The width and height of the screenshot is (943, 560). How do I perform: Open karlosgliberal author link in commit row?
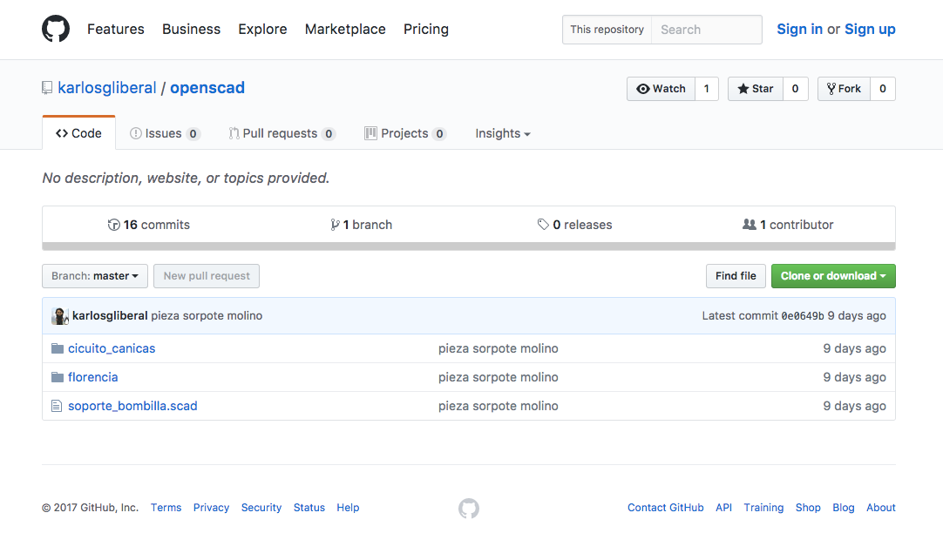(x=110, y=316)
